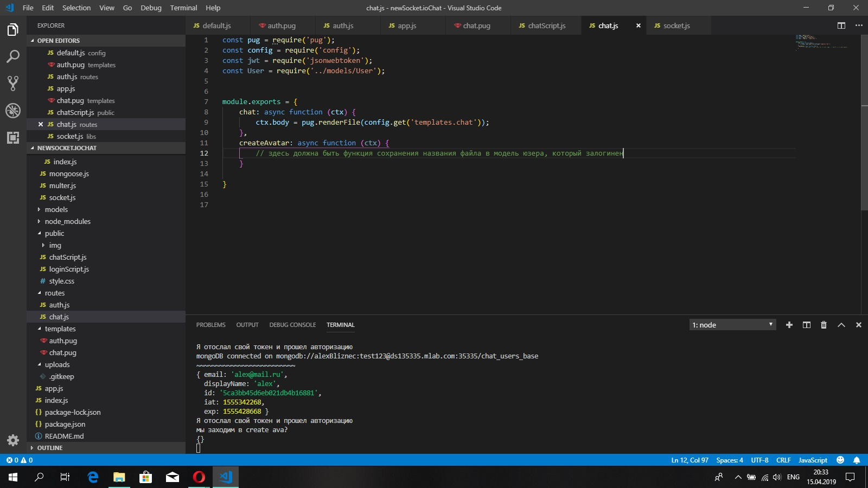Open File Explorer from taskbar
The height and width of the screenshot is (488, 868).
tap(119, 477)
